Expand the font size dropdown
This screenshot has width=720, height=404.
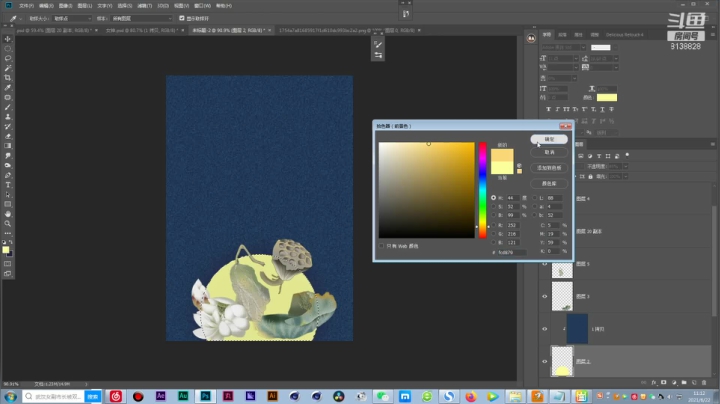[x=576, y=58]
